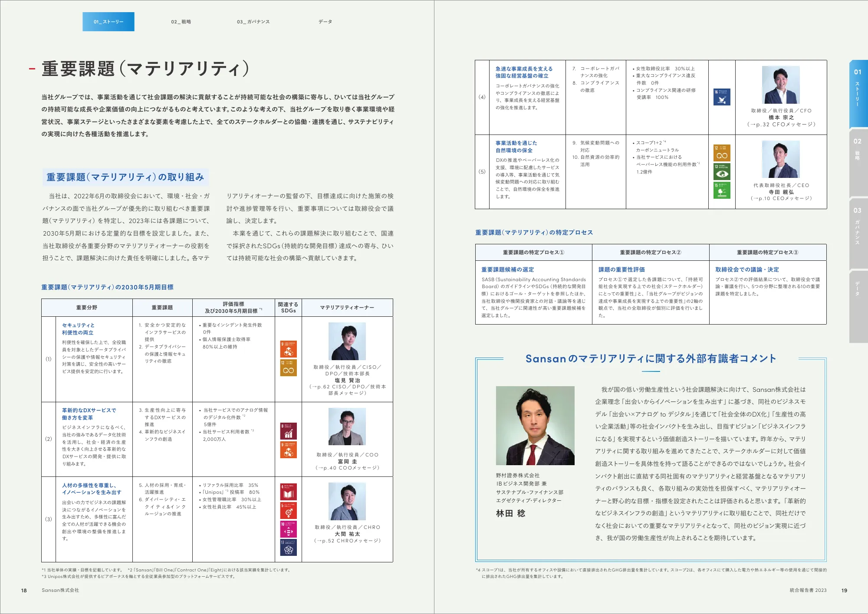Open the 03_ガバナンス top tab
Image resolution: width=868 pixels, height=614 pixels.
tap(253, 22)
